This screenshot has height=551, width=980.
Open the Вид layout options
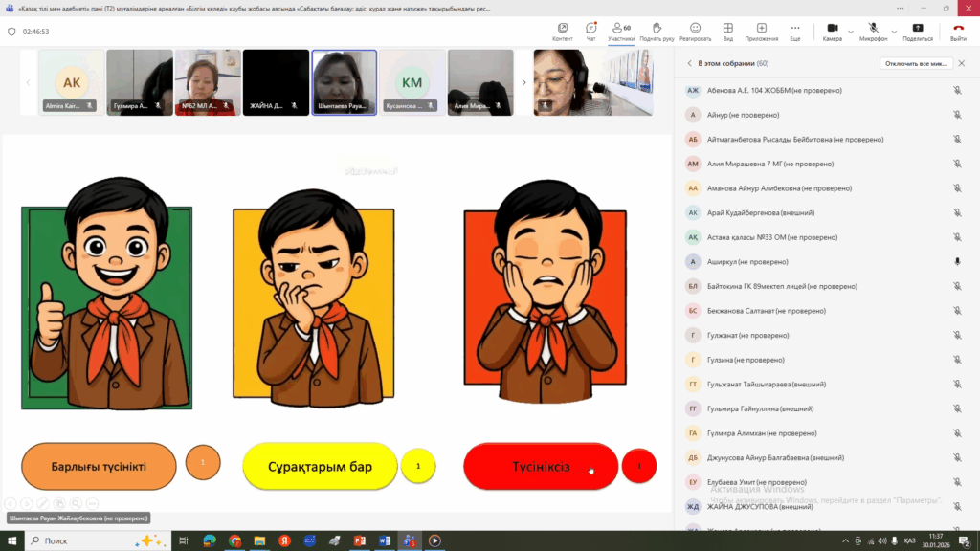[x=728, y=31]
